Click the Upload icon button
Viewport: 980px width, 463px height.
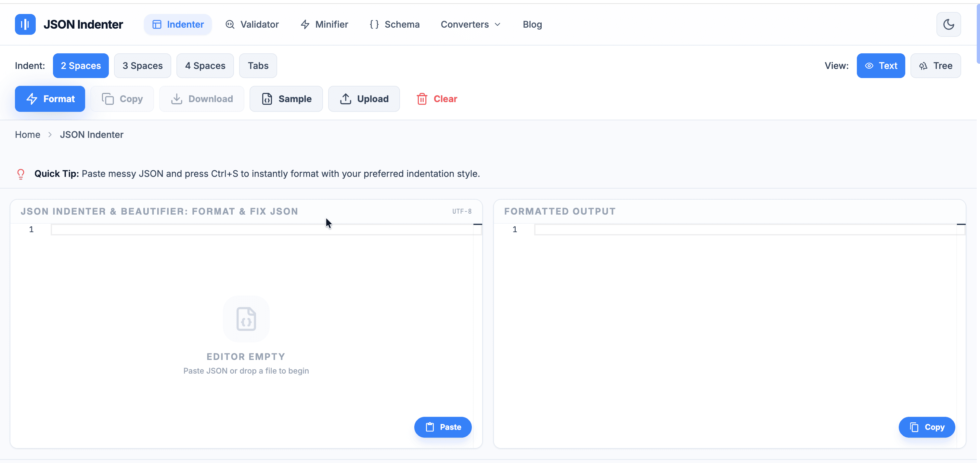click(x=345, y=99)
